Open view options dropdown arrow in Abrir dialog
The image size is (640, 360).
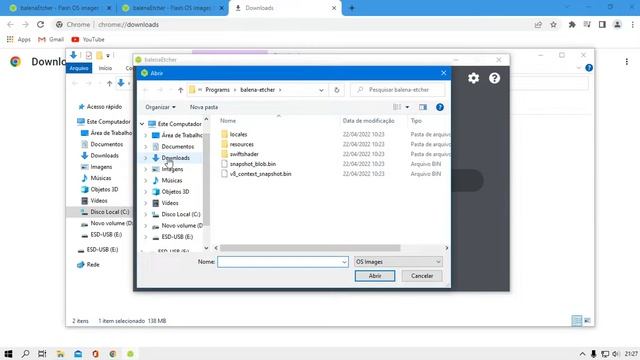point(407,107)
